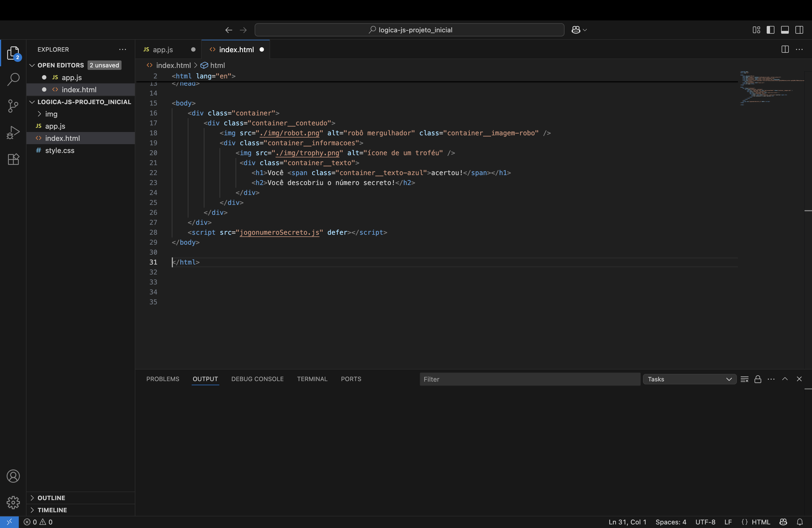Close unsaved app.js tab dot
The height and width of the screenshot is (528, 812).
pyautogui.click(x=193, y=49)
